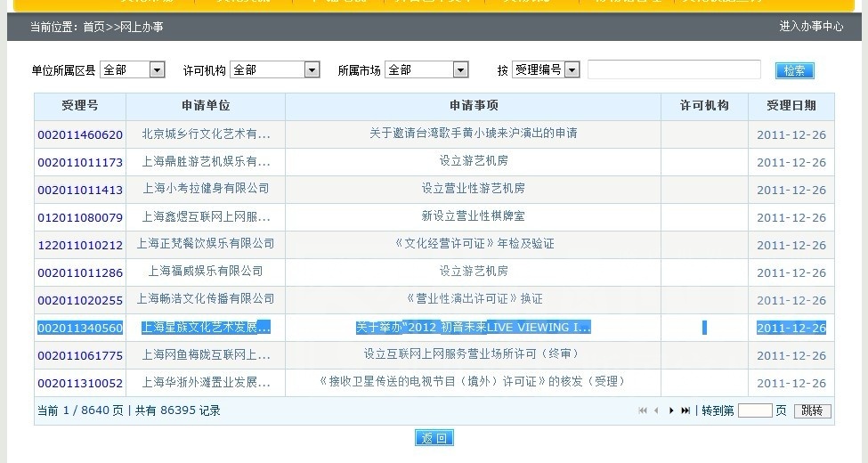This screenshot has width=868, height=463.
Task: Click the 许可机构 column header
Action: [704, 105]
